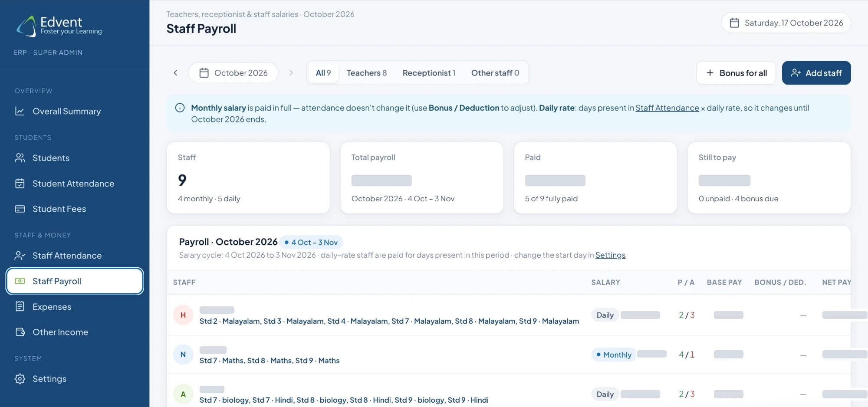Click the Overall Summary chart icon
868x407 pixels.
coord(20,111)
